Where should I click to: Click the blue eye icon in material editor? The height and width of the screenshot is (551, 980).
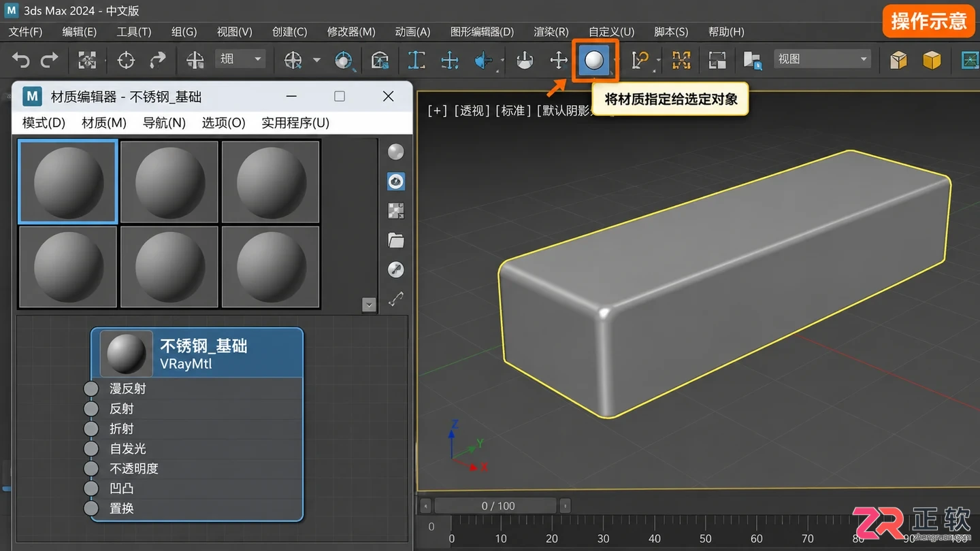tap(395, 181)
